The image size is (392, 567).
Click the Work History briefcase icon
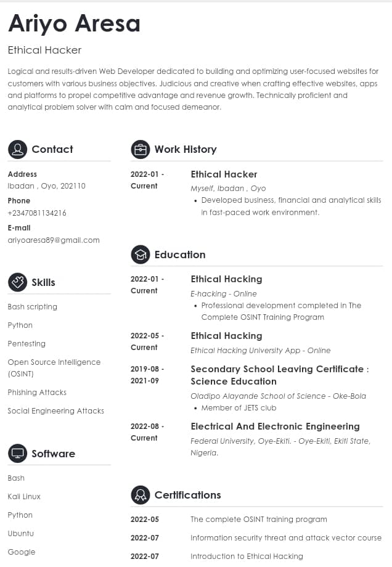coord(141,149)
